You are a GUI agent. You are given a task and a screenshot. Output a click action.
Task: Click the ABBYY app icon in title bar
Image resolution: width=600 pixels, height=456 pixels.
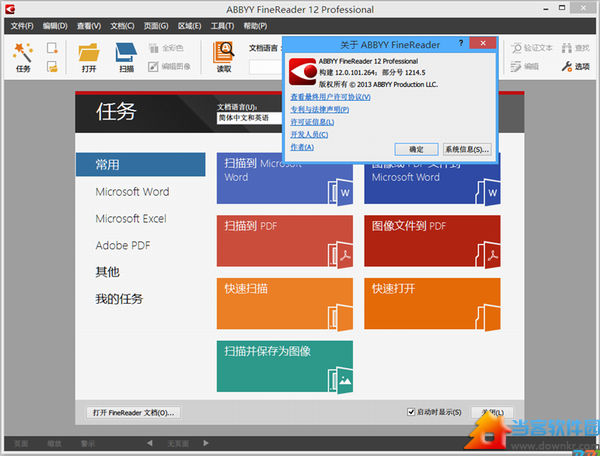[x=10, y=9]
